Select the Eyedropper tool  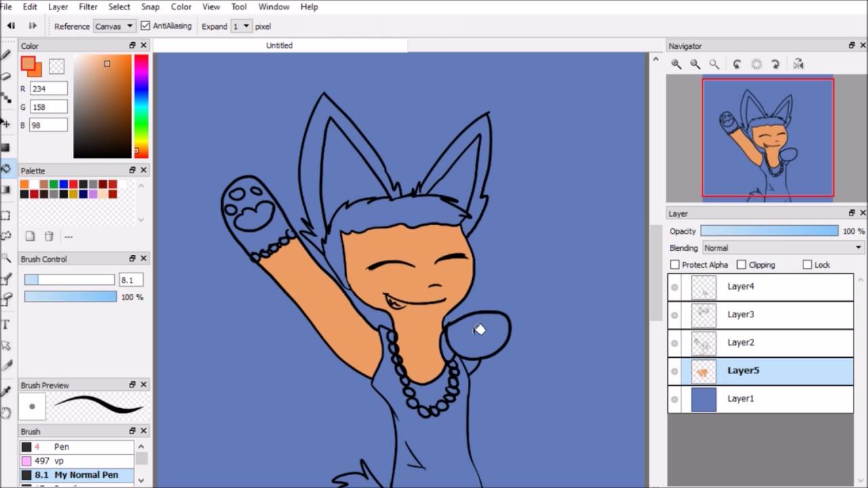[x=5, y=391]
